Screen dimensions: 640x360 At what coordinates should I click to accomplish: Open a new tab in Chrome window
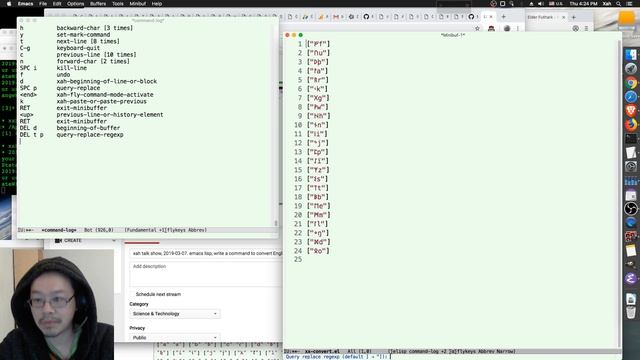click(503, 17)
